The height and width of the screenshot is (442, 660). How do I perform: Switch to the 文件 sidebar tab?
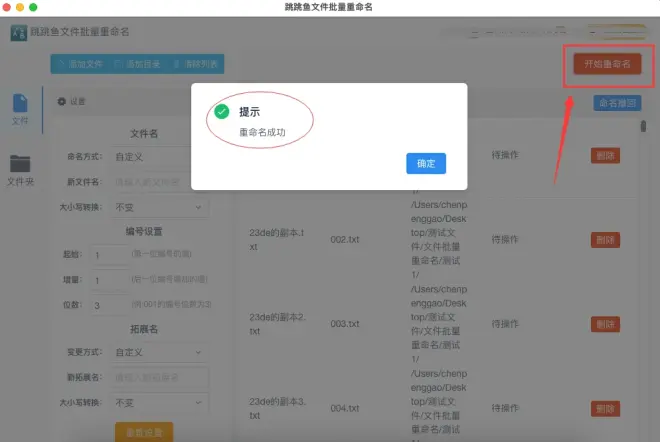tap(20, 109)
